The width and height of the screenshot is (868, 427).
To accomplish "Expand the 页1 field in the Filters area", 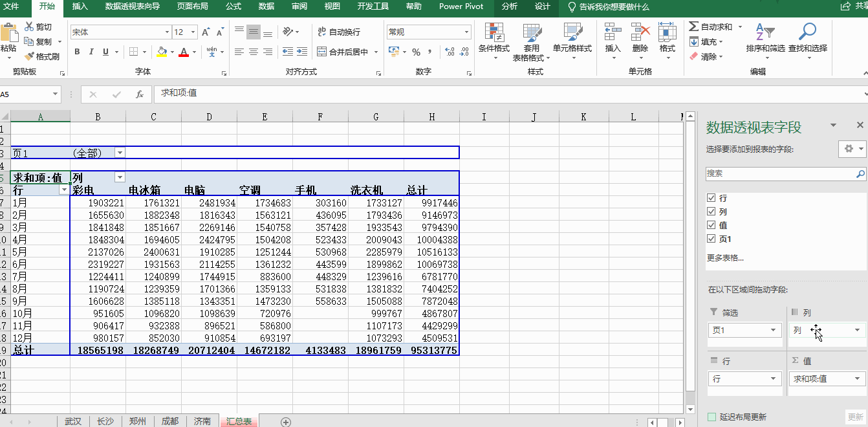I will [774, 330].
